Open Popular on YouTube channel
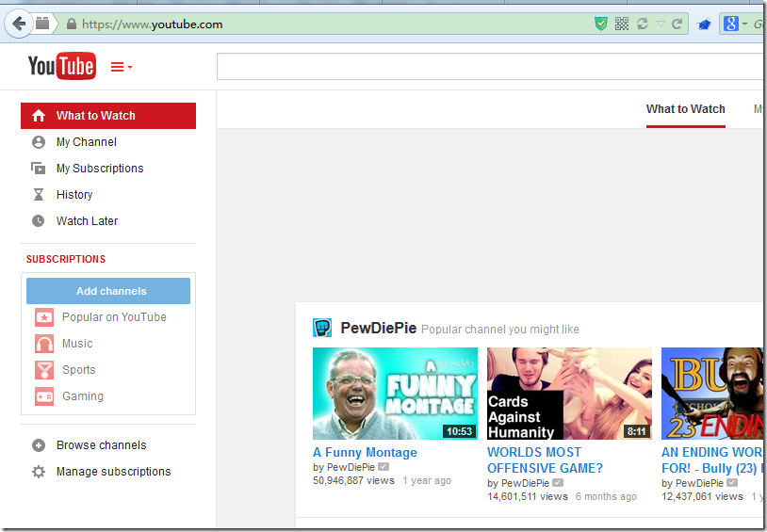The image size is (767, 532). pyautogui.click(x=114, y=317)
